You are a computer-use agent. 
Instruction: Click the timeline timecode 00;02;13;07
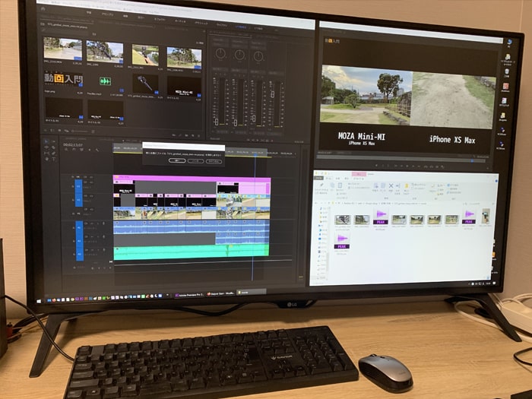(x=73, y=145)
